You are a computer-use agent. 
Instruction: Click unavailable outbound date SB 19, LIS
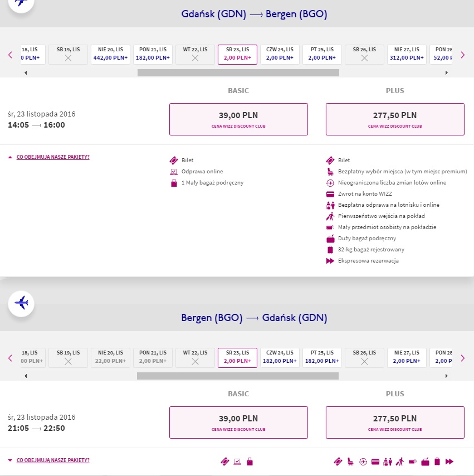69,55
